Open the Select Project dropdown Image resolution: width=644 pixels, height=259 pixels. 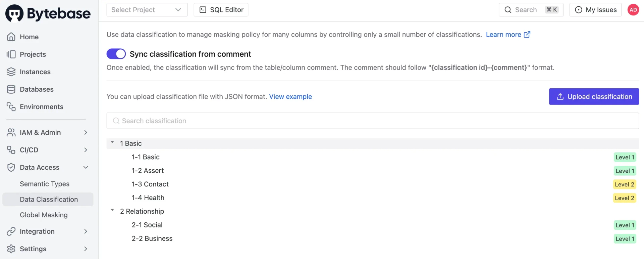(147, 10)
